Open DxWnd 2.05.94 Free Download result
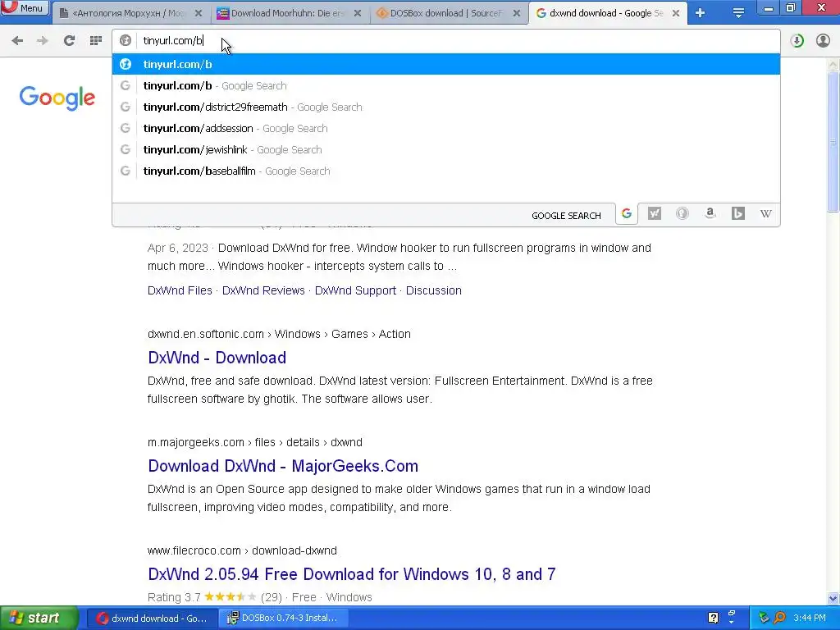Image resolution: width=840 pixels, height=630 pixels. tap(351, 573)
